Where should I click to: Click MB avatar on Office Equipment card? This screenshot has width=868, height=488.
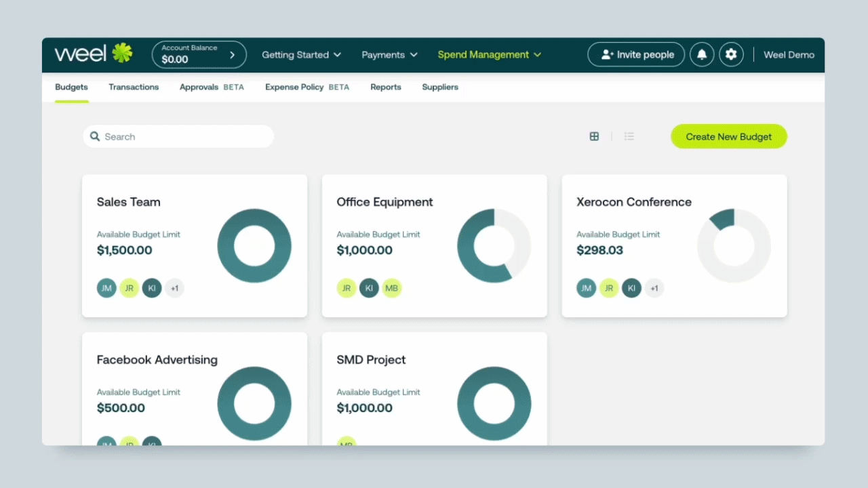(391, 288)
